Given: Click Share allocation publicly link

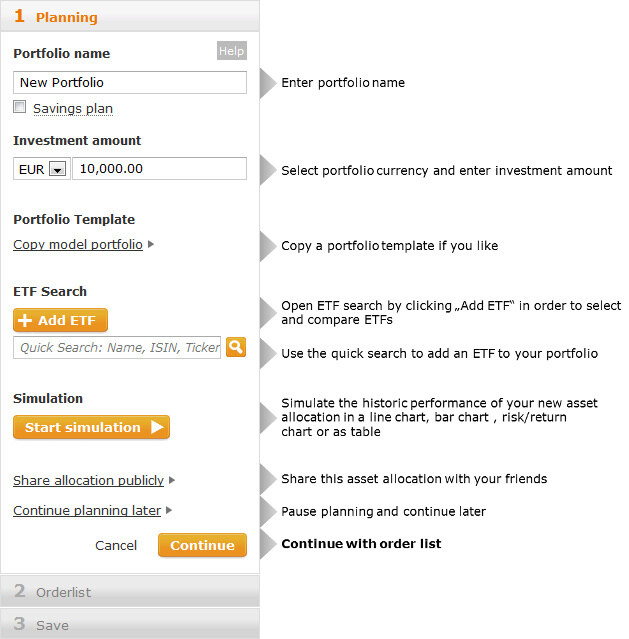Looking at the screenshot, I should pos(88,480).
